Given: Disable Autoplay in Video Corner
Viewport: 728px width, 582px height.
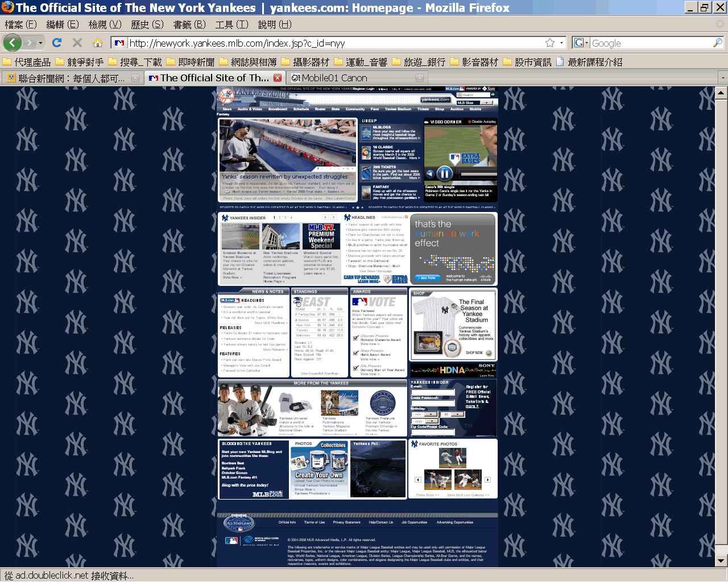Looking at the screenshot, I should pos(482,122).
